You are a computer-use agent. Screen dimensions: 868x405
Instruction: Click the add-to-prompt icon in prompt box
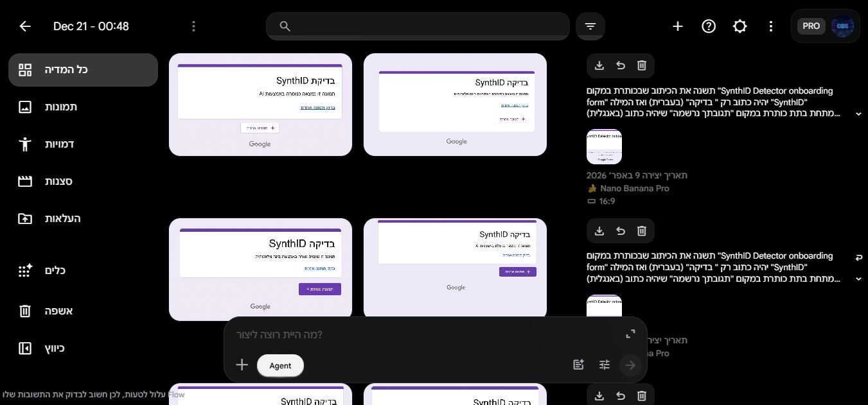(x=578, y=365)
